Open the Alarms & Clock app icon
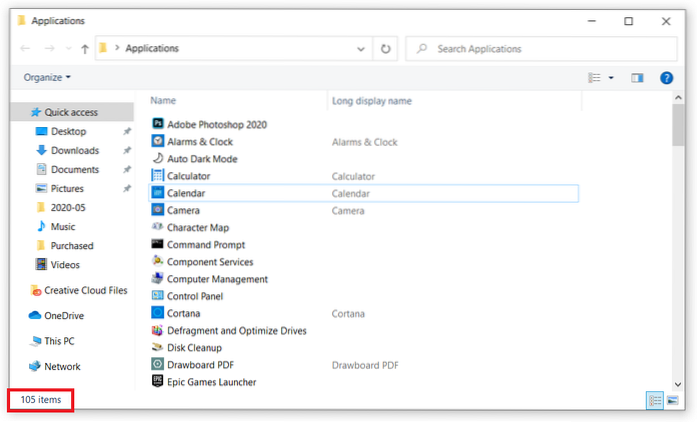 [157, 141]
